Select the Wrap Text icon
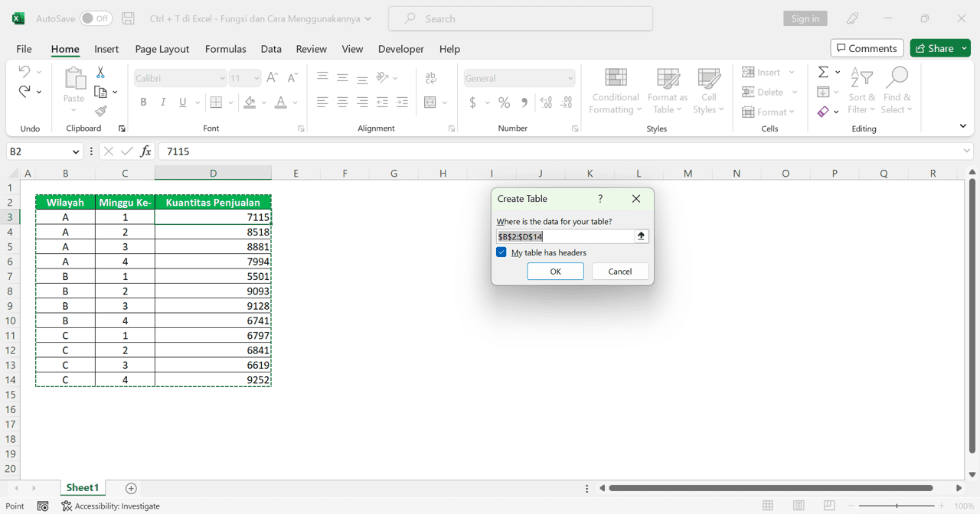Screen dimensions: 980x514 coord(431,78)
